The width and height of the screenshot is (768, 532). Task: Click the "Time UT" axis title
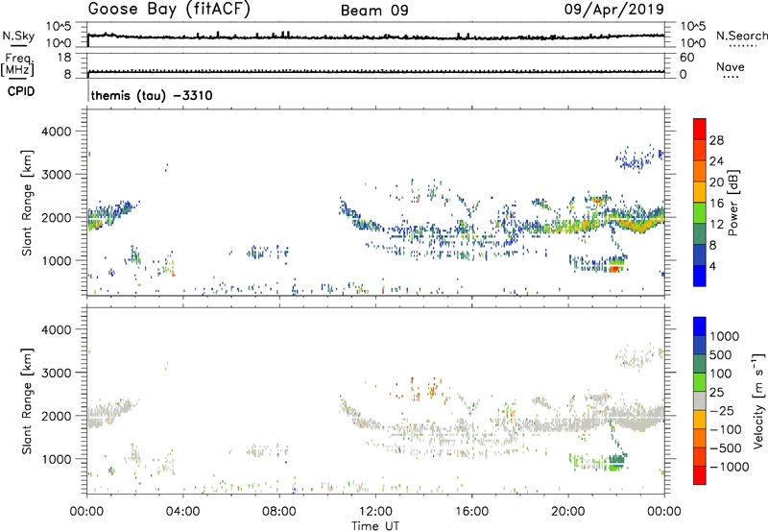point(375,526)
